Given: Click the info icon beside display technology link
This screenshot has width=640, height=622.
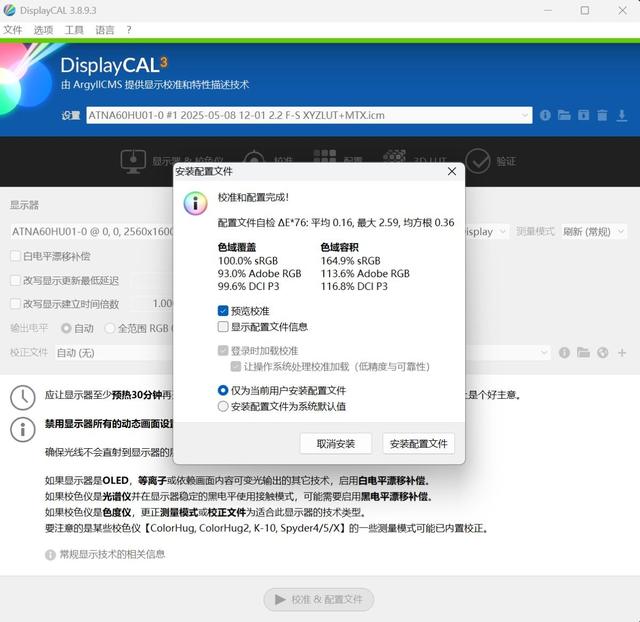Looking at the screenshot, I should pyautogui.click(x=50, y=555).
